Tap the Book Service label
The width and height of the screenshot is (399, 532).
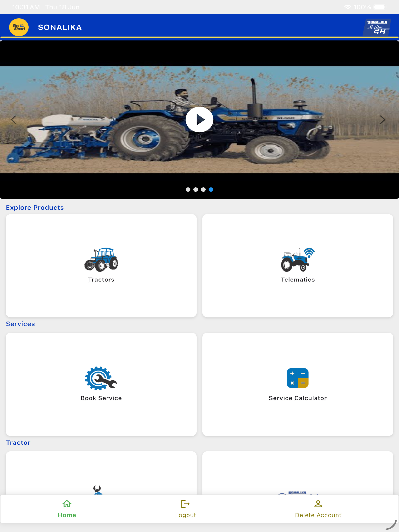[101, 398]
